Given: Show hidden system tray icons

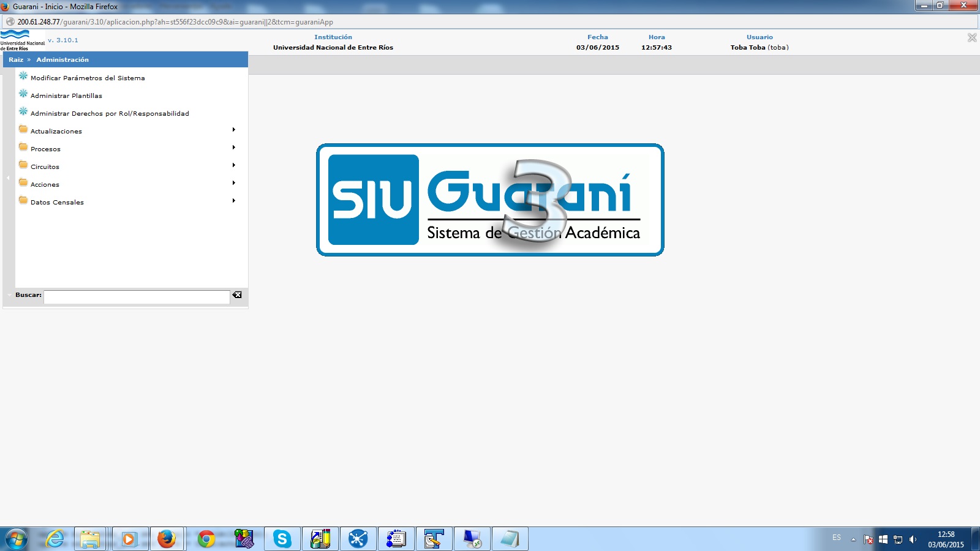Looking at the screenshot, I should pos(853,539).
